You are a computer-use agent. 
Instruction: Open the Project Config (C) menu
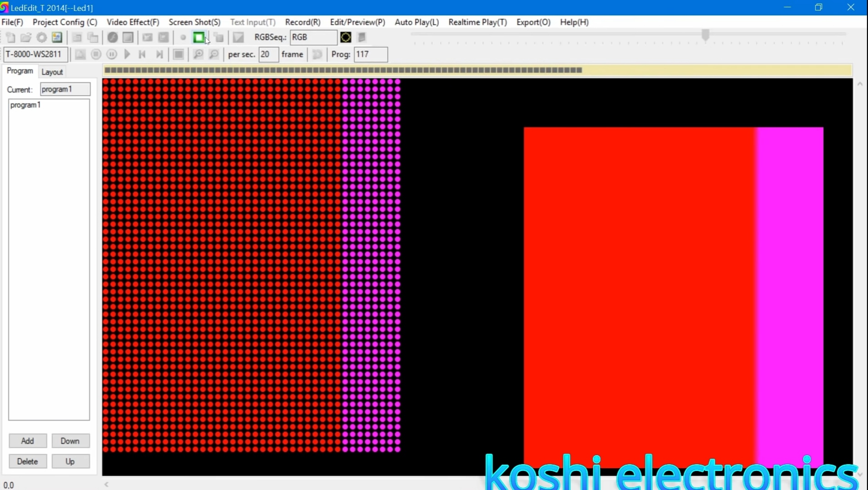(x=65, y=22)
